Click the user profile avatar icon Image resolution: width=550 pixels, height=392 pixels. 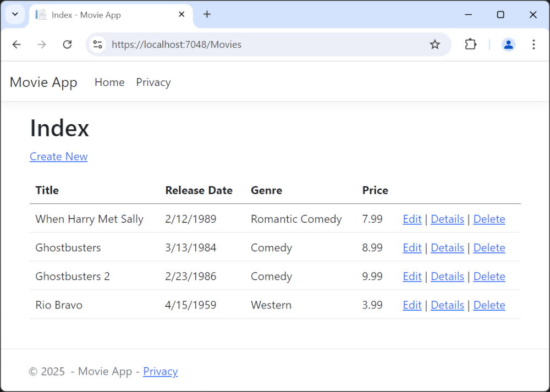point(508,45)
